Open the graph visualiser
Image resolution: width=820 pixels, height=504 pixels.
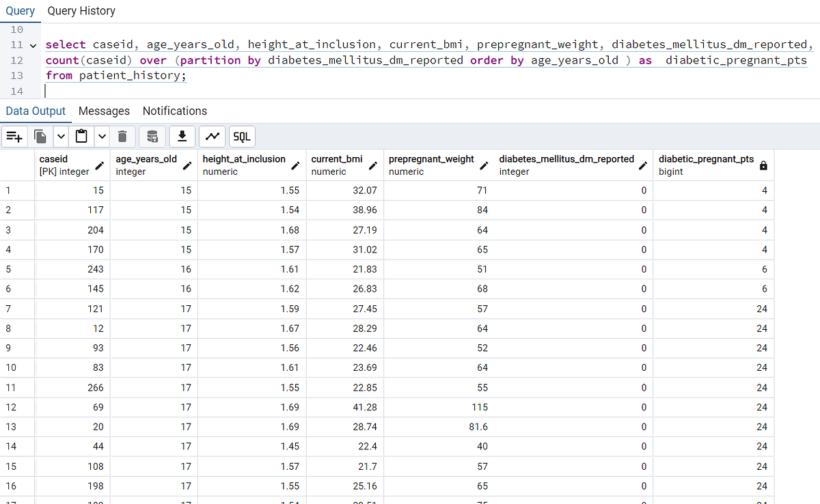point(212,136)
